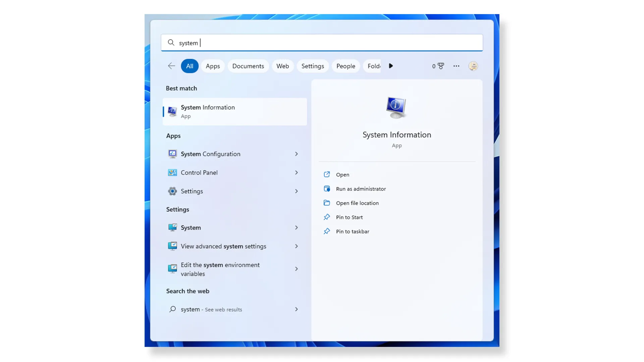This screenshot has width=644, height=362.
Task: Expand the web results chevron for system
Action: point(296,309)
